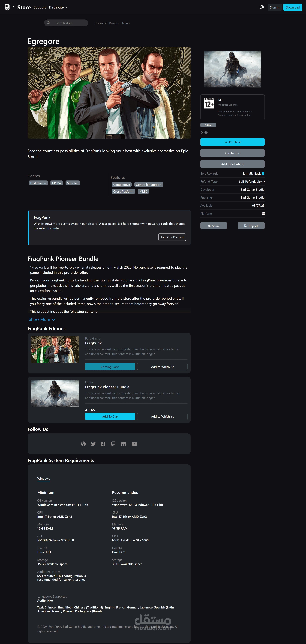Click the Epic Rewards badge icon

[x=263, y=173]
